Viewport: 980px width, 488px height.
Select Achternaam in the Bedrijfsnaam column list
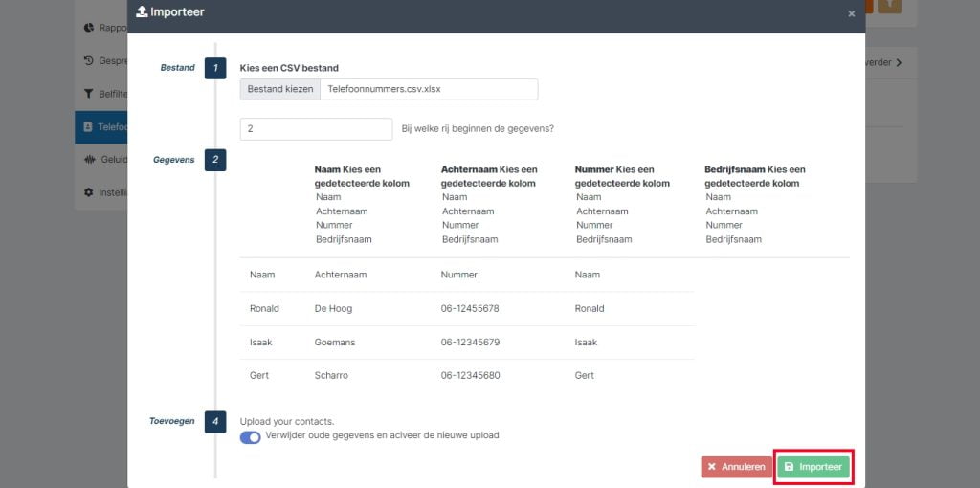click(732, 211)
